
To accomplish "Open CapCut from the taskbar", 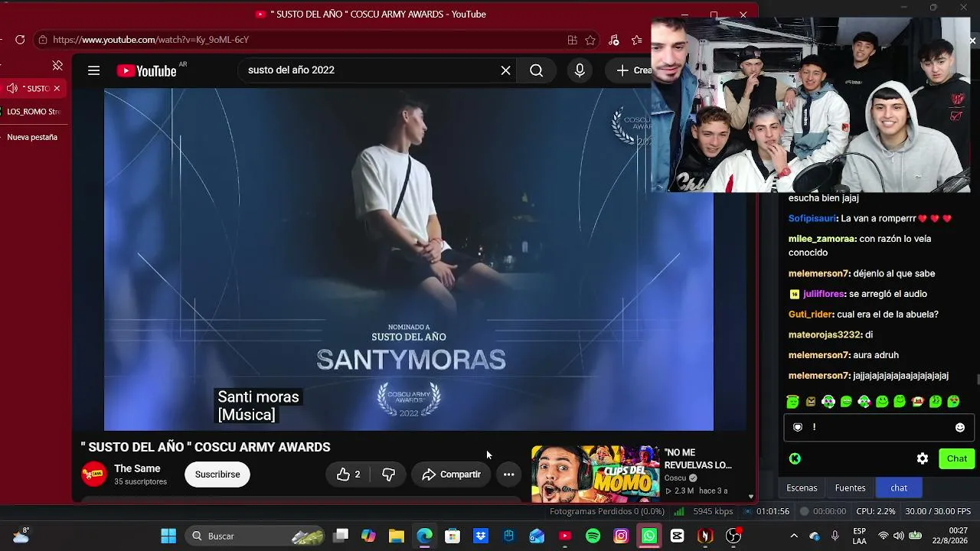I will (677, 536).
